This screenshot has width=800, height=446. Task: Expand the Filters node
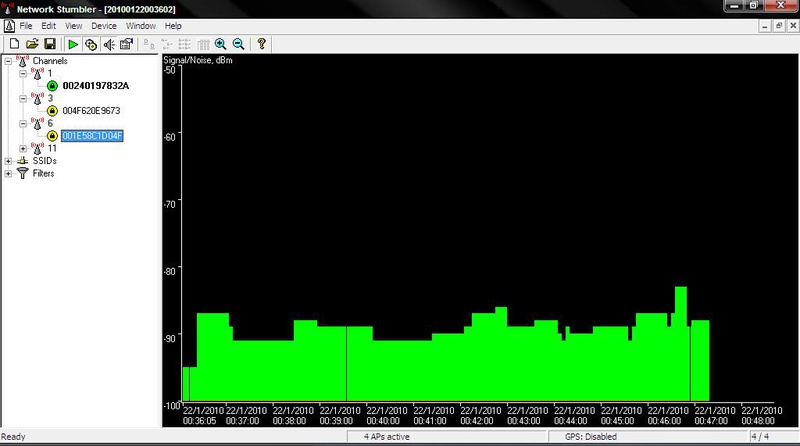click(8, 174)
